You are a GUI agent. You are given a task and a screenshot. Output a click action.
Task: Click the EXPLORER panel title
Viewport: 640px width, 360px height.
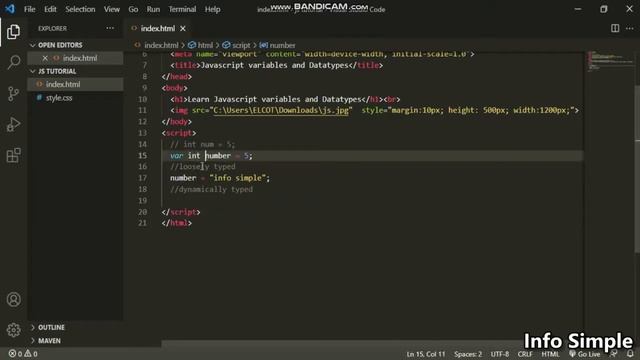tap(52, 28)
